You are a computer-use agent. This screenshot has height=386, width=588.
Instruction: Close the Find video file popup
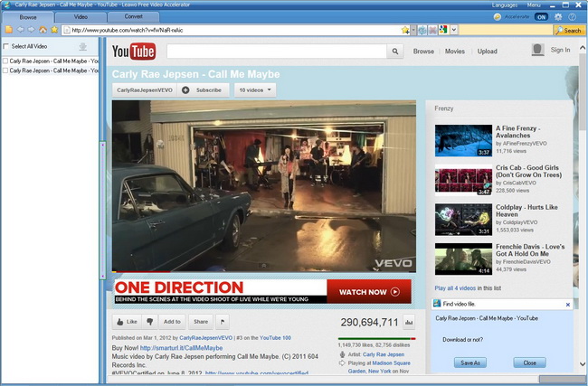[568, 305]
